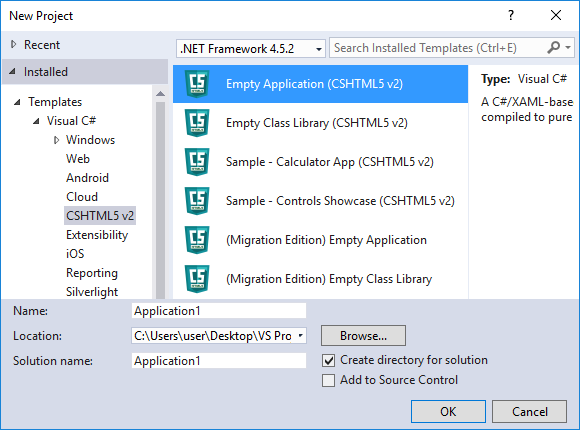Click the search magnifier icon
580x430 pixels.
tap(553, 48)
